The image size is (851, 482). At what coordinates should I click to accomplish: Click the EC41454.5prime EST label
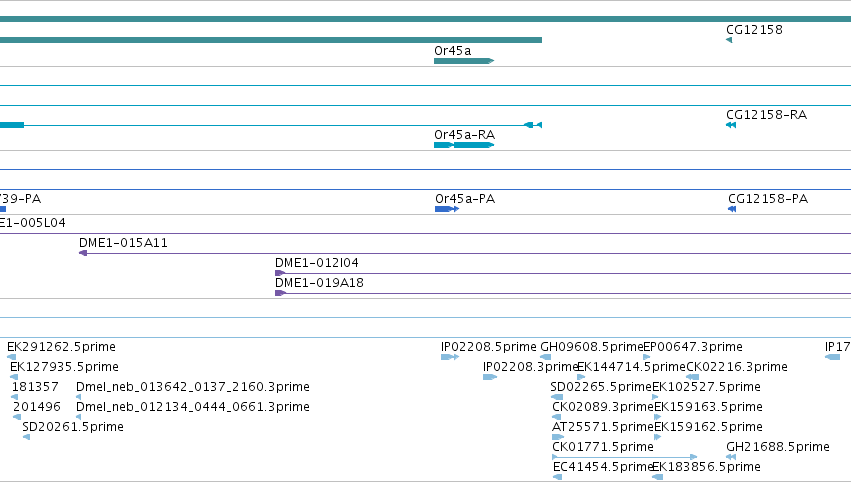coord(602,467)
